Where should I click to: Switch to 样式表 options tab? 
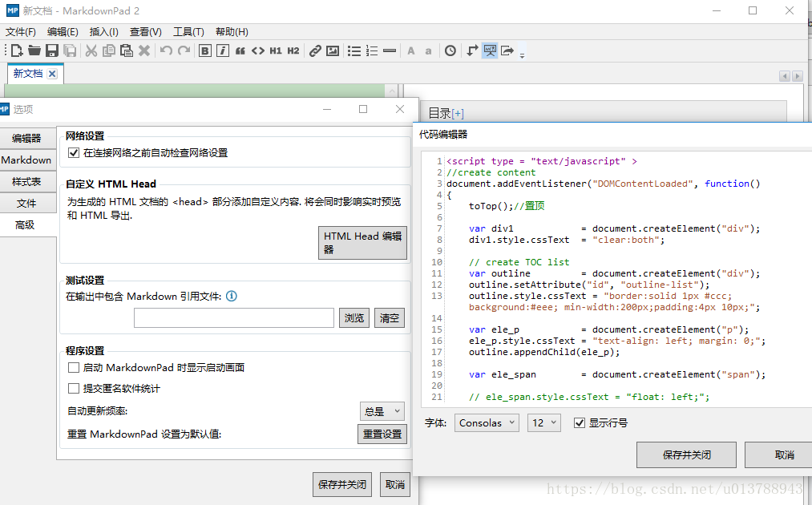(27, 182)
